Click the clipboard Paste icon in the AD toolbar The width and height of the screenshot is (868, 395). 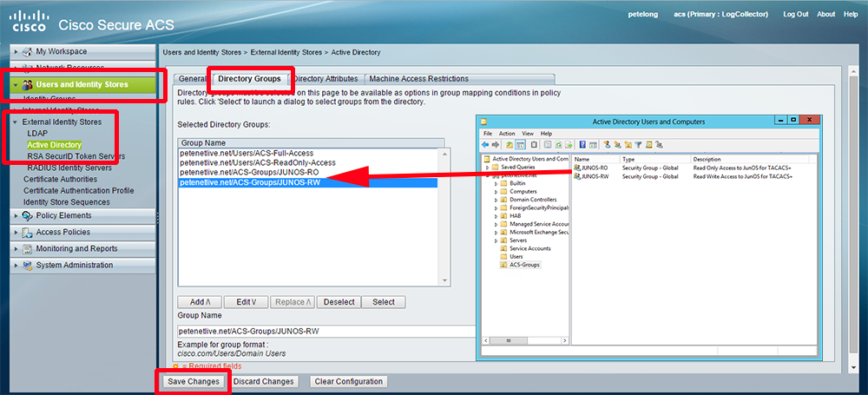[534, 145]
